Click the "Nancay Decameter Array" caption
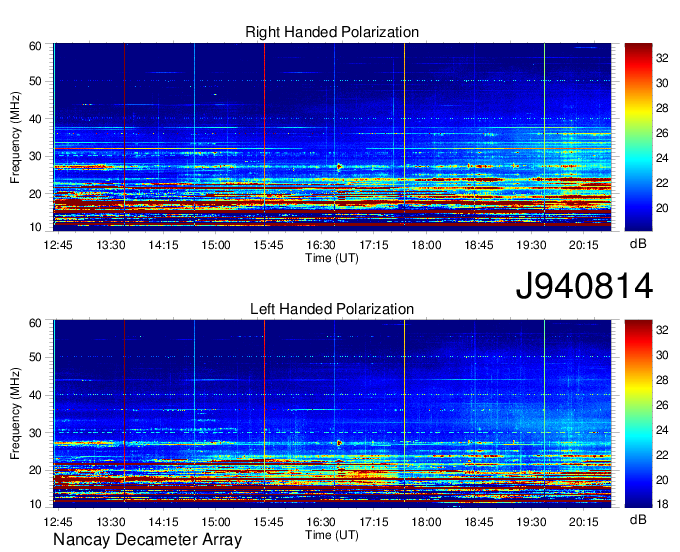This screenshot has height=552, width=680. pos(147,539)
